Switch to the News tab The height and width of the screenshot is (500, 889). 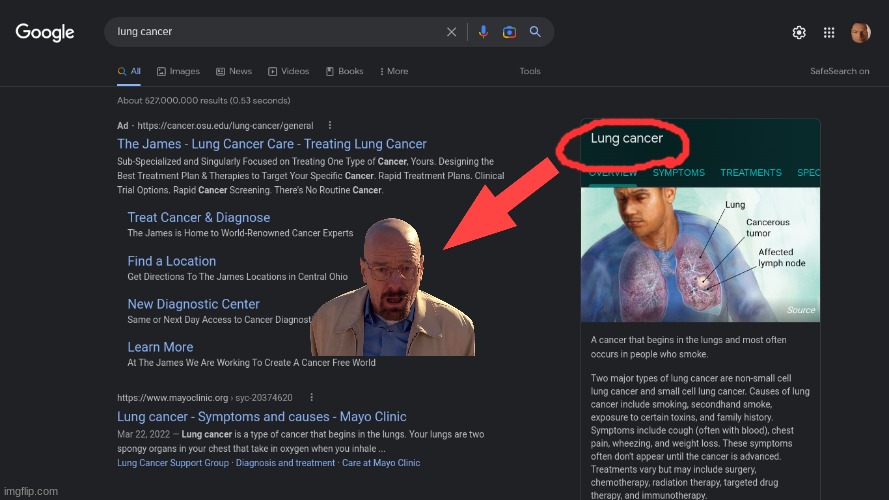point(234,71)
